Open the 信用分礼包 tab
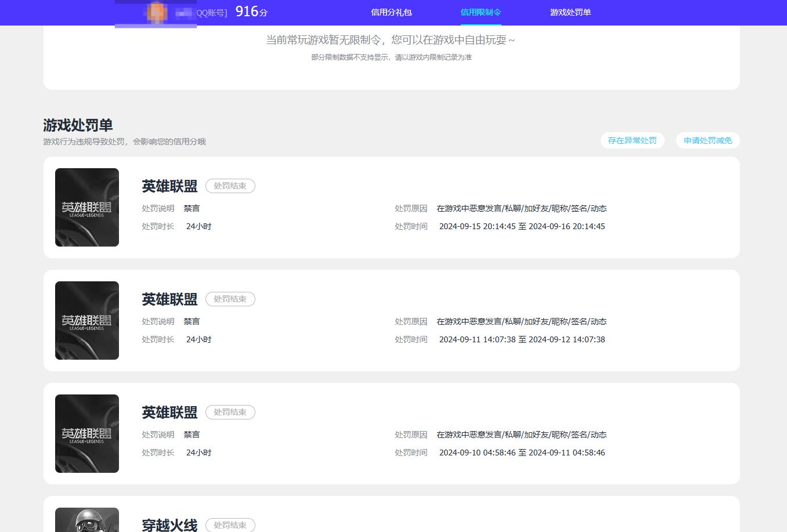The width and height of the screenshot is (787, 532). [x=391, y=12]
